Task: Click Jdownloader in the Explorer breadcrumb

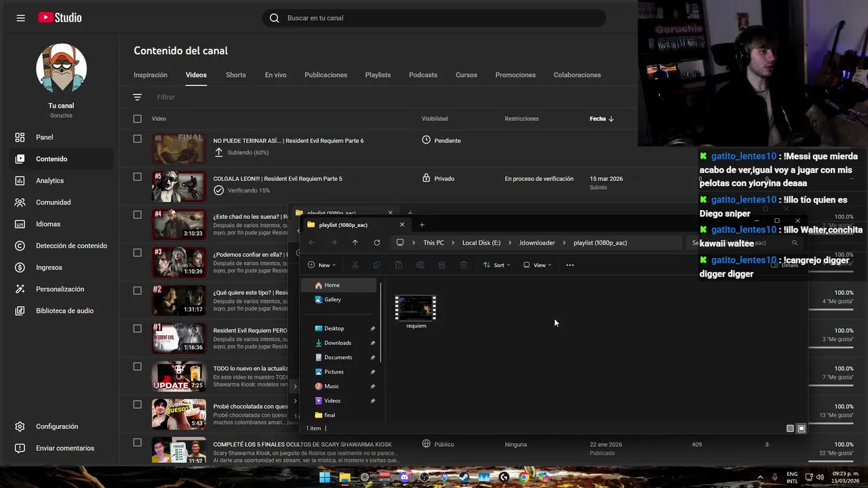Action: pyautogui.click(x=537, y=243)
